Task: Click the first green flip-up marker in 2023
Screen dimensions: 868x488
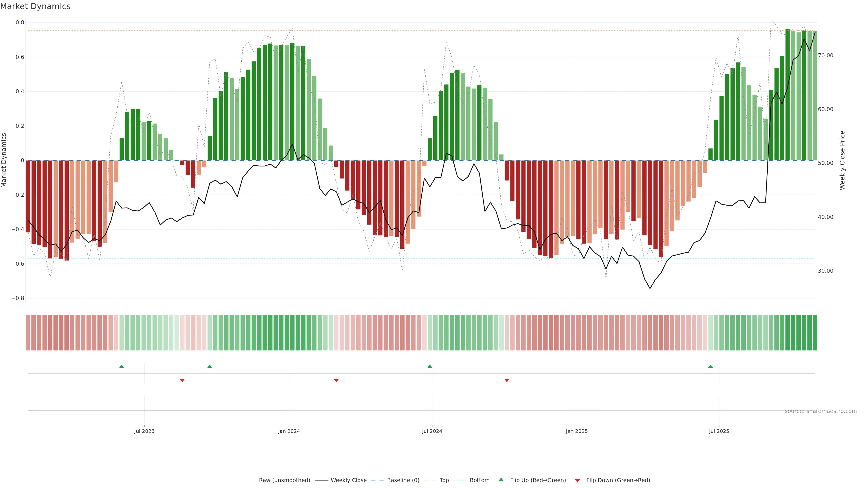Action: tap(122, 366)
